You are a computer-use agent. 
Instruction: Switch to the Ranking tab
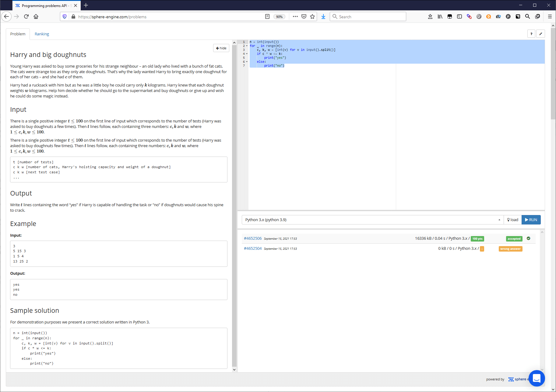(42, 34)
